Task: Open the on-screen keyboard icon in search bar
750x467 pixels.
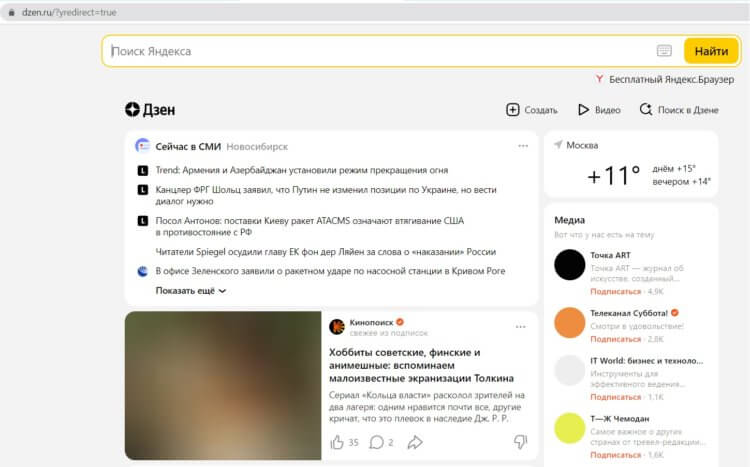Action: click(664, 51)
